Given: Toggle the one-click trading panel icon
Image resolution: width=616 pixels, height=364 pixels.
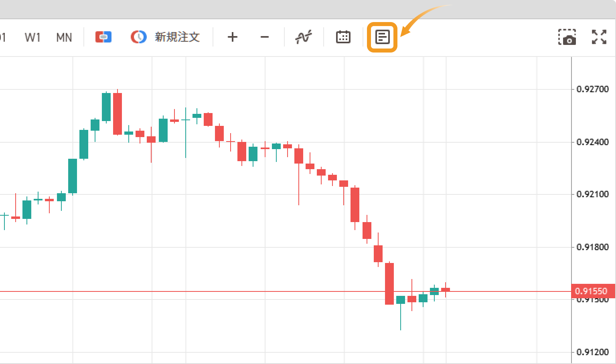Looking at the screenshot, I should point(103,37).
